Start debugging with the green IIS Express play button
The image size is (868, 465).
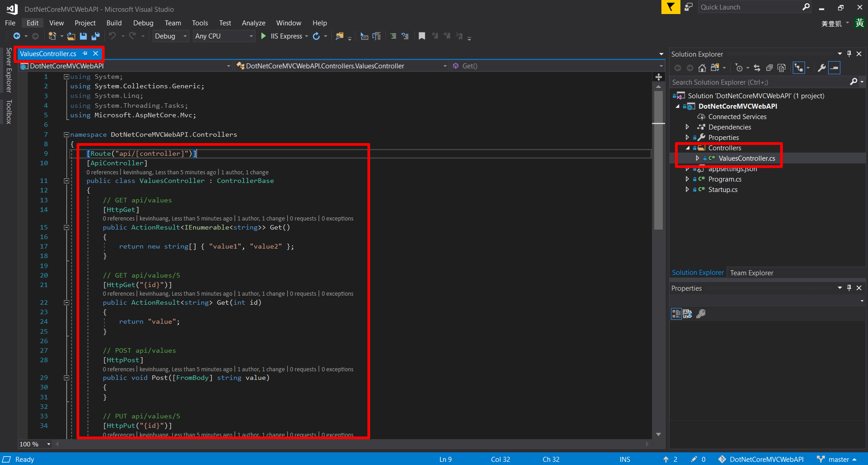pyautogui.click(x=264, y=36)
